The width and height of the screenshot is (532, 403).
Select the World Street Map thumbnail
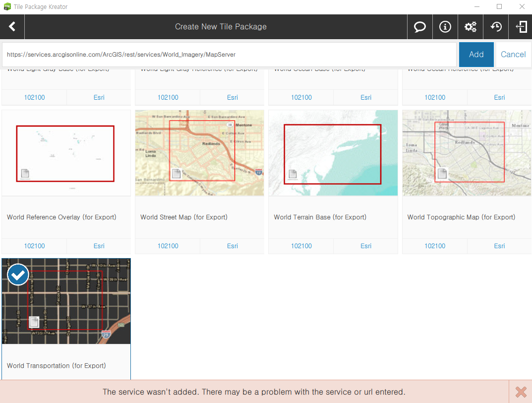point(199,153)
